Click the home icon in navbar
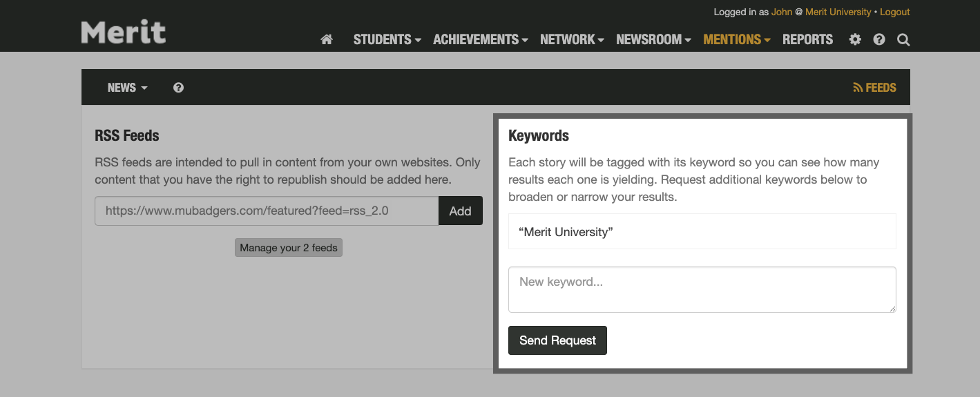The width and height of the screenshot is (980, 397). (x=327, y=39)
